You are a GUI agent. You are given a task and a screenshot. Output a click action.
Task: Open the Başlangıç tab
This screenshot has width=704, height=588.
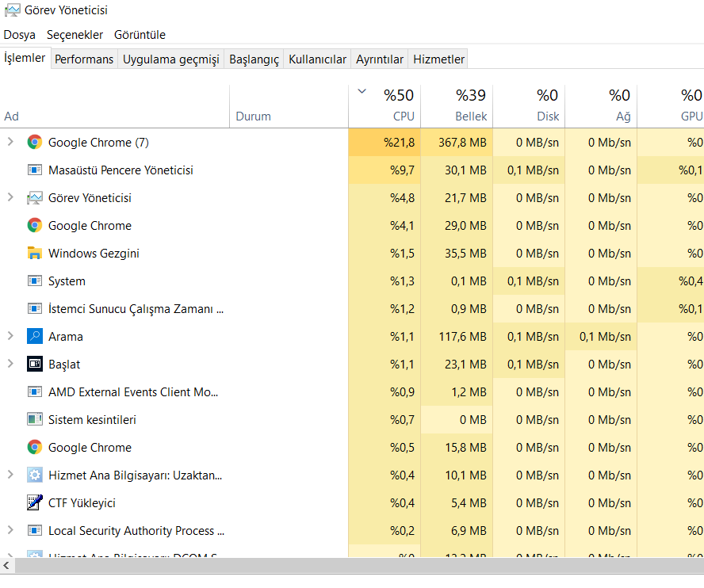click(254, 59)
